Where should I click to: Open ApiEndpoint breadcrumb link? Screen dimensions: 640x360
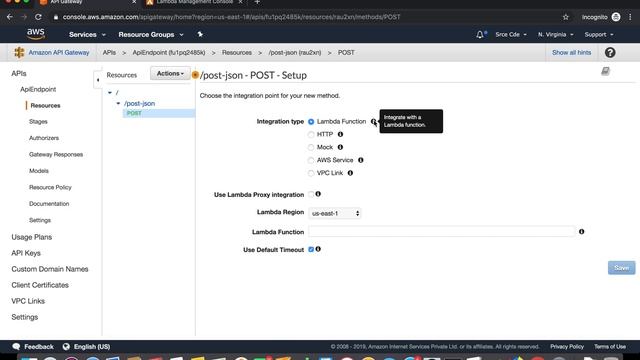(169, 53)
